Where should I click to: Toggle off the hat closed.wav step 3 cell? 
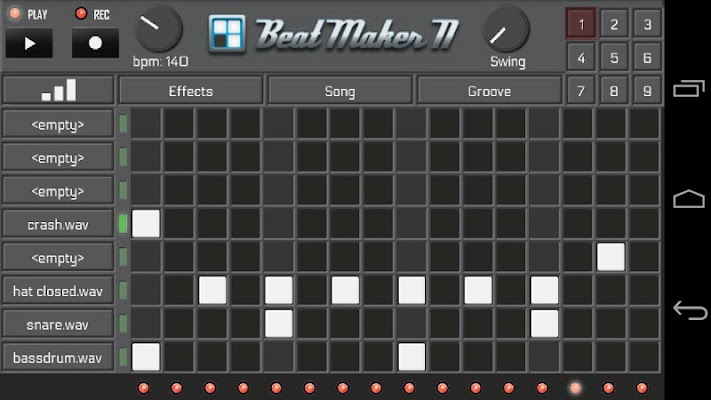click(x=212, y=290)
